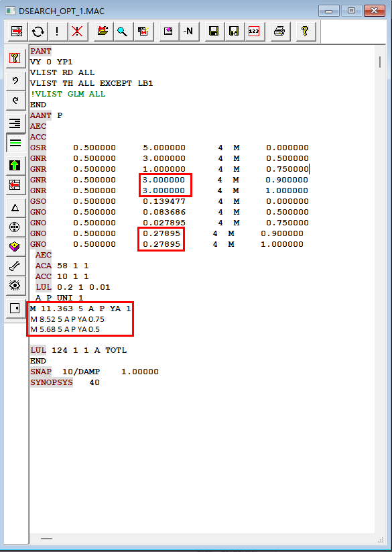Screen dimensions: 392x552
Task: Click the GSR keyword
Action: [38, 148]
